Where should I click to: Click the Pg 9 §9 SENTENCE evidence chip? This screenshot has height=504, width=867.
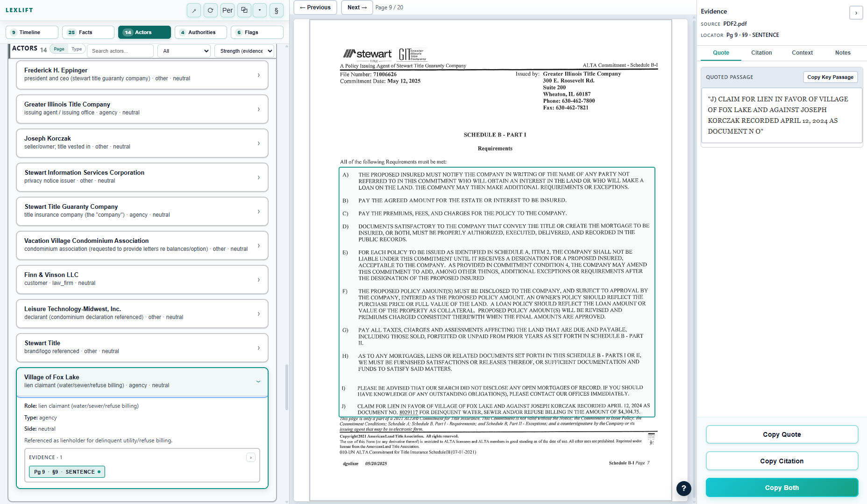click(x=67, y=472)
